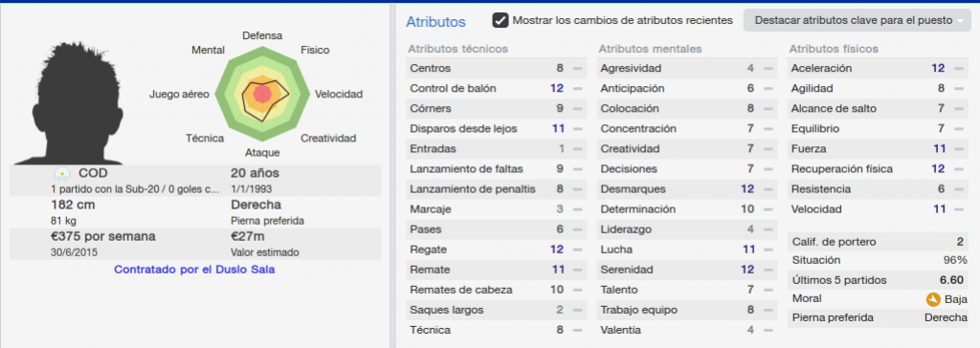Click the change indicator dash beside Técnica
This screenshot has height=348, width=980.
[x=577, y=330]
